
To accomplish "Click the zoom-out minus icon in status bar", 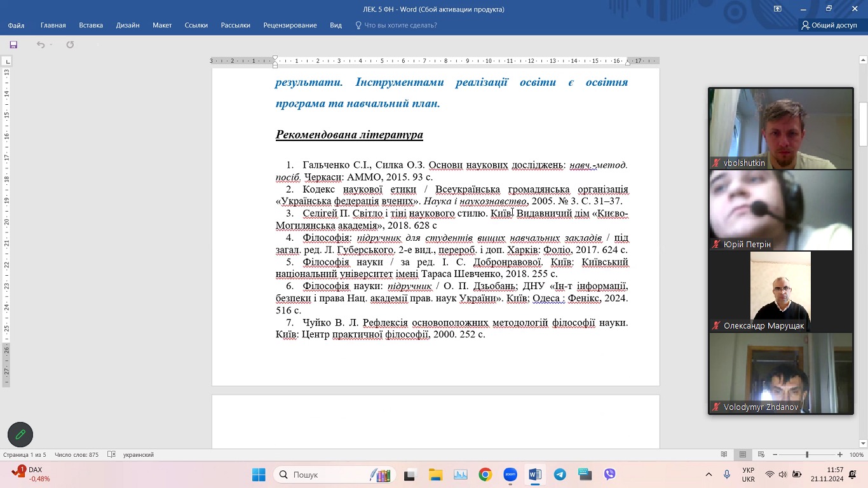I will pyautogui.click(x=775, y=455).
